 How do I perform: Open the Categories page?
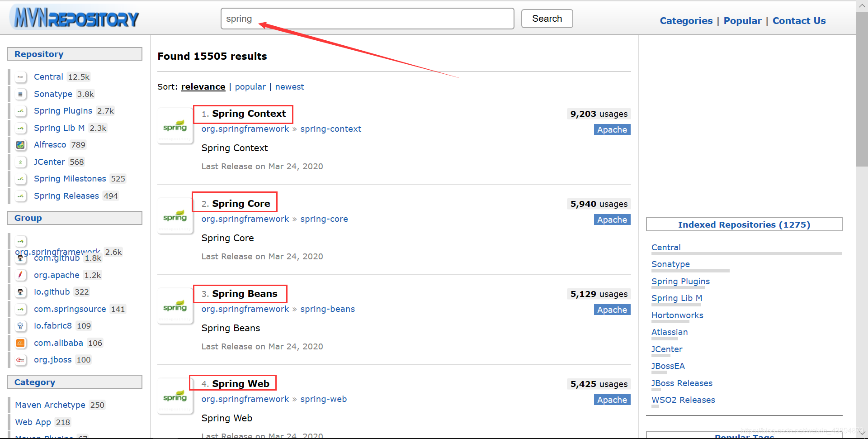click(x=686, y=21)
